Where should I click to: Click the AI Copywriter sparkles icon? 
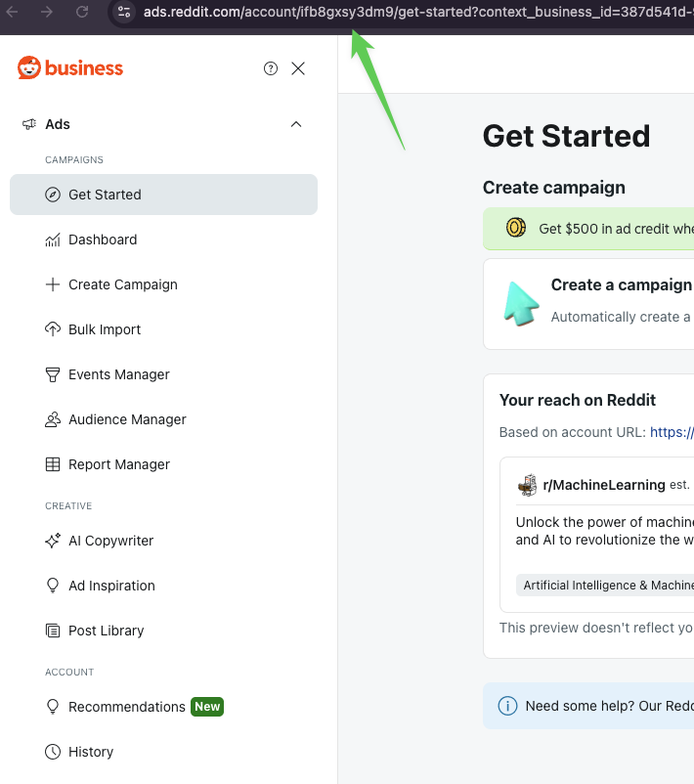pos(52,541)
